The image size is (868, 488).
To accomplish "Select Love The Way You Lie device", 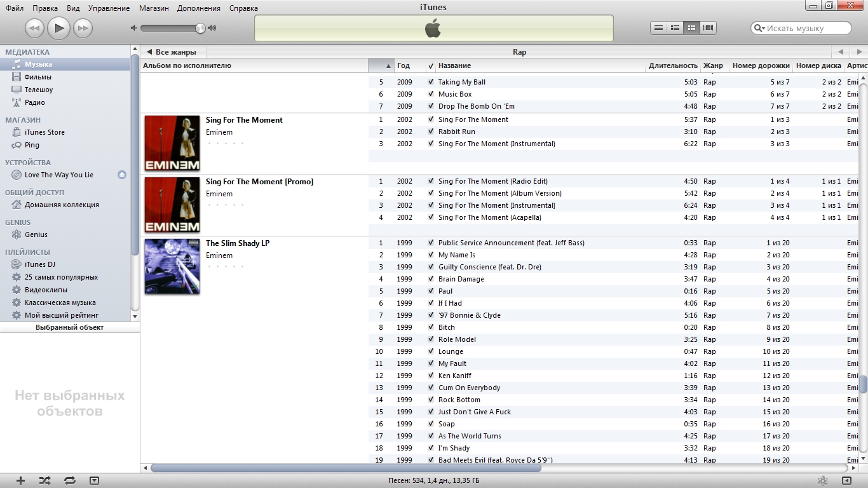I will coord(58,175).
